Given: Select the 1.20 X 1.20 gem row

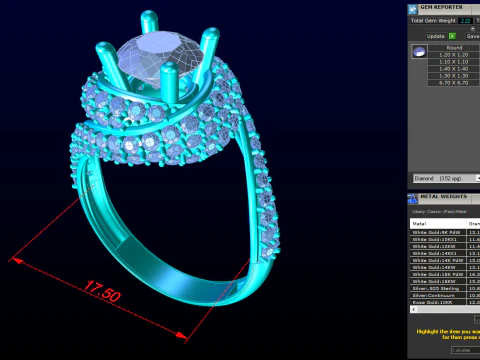Looking at the screenshot, I should [x=454, y=55].
